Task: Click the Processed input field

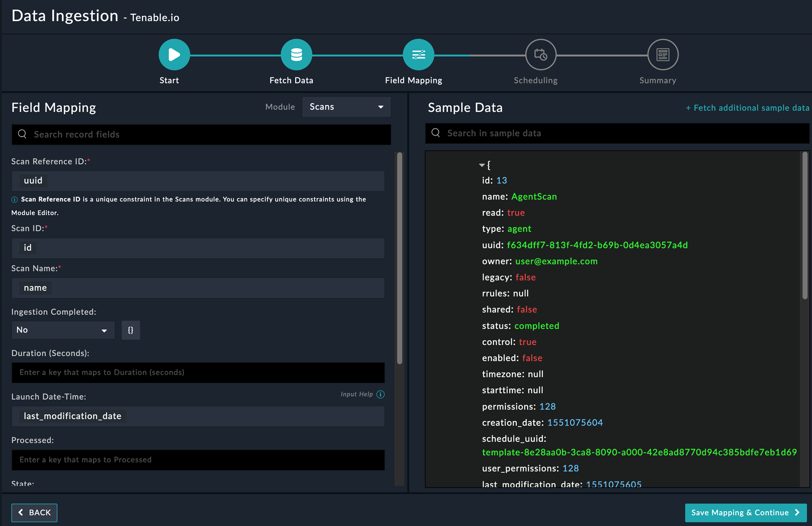Action: (198, 460)
